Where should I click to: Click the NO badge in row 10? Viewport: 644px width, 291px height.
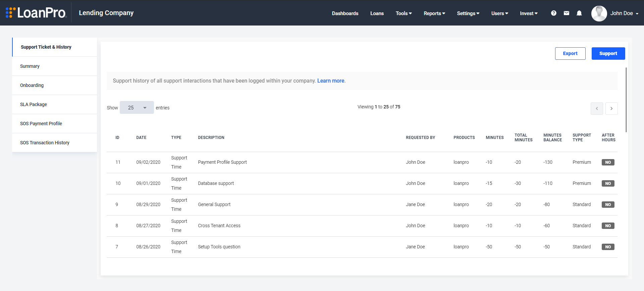pos(608,183)
